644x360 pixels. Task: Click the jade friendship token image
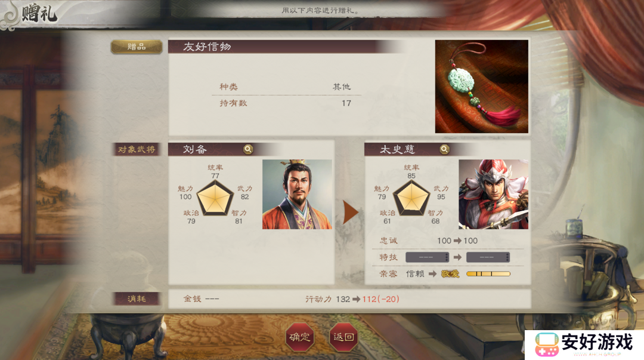[x=482, y=87]
